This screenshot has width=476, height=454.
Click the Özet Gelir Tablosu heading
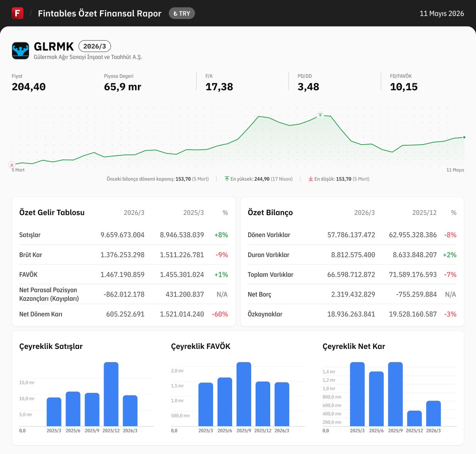52,213
